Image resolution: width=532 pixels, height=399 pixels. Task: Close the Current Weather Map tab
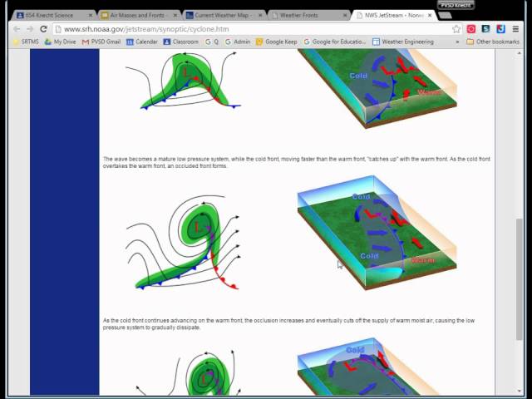pos(260,15)
